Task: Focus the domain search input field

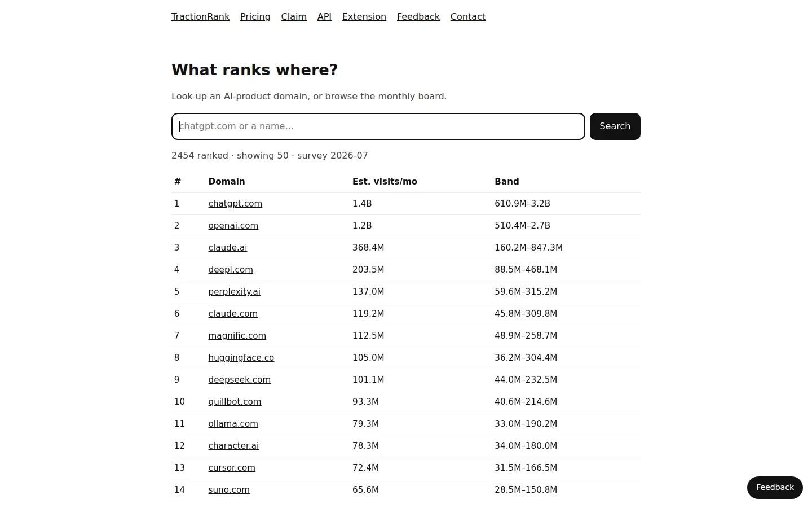Action: coord(378,126)
